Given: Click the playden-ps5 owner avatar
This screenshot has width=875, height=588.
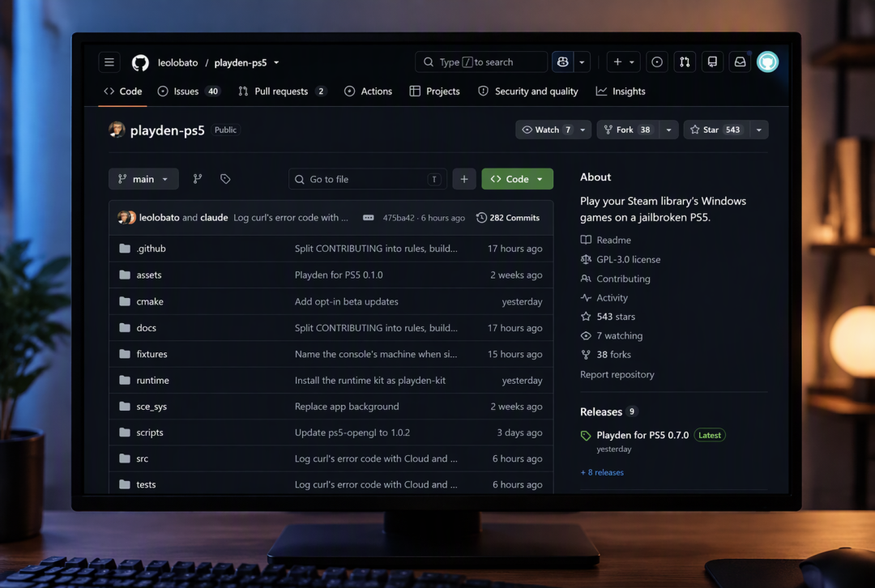Looking at the screenshot, I should (117, 130).
